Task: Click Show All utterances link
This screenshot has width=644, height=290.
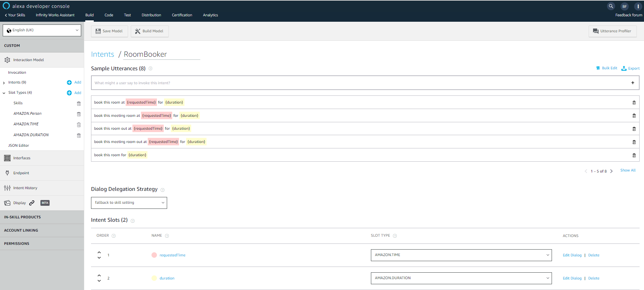Action: pyautogui.click(x=628, y=170)
